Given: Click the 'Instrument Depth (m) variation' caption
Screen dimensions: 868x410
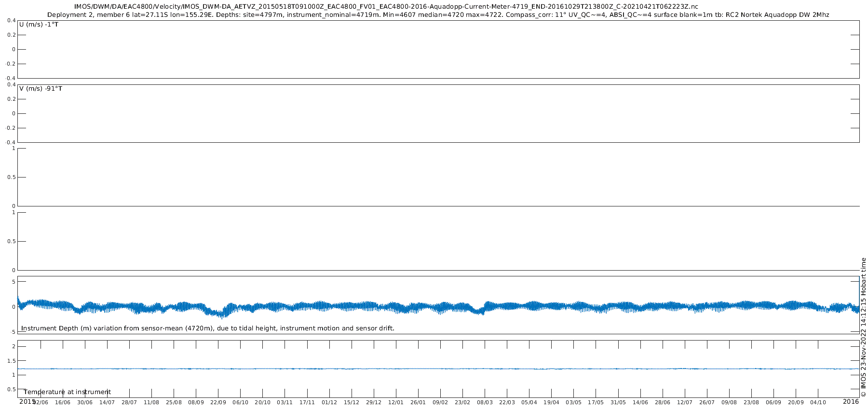Looking at the screenshot, I should (x=208, y=328).
